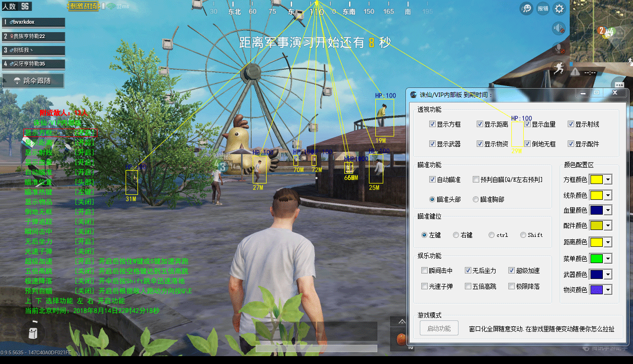The width and height of the screenshot is (633, 364).
Task: Select the Shift radio button
Action: coord(524,235)
